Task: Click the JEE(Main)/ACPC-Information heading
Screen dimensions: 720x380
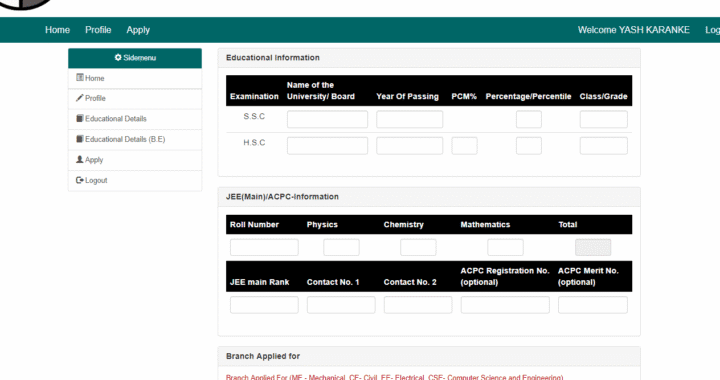Action: [282, 197]
